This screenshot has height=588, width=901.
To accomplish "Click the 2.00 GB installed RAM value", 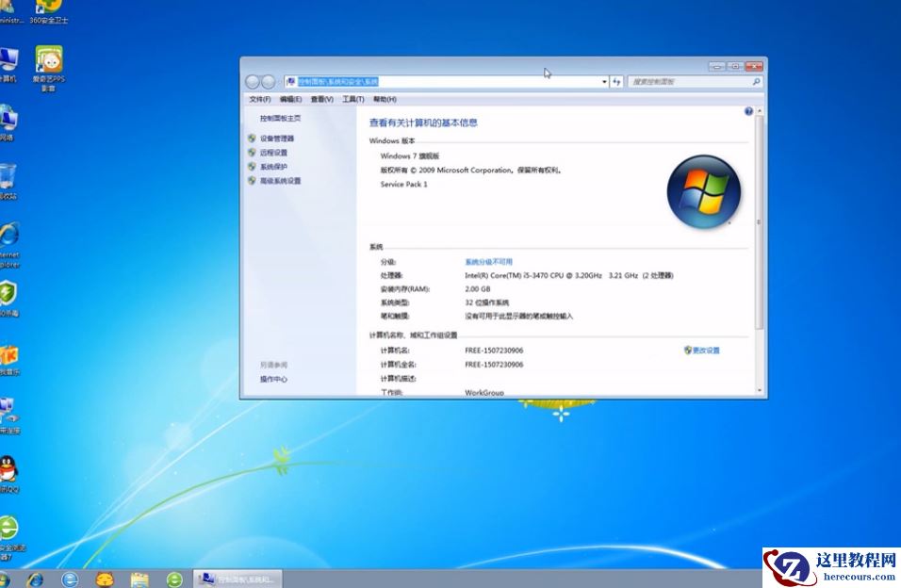I will pos(478,289).
